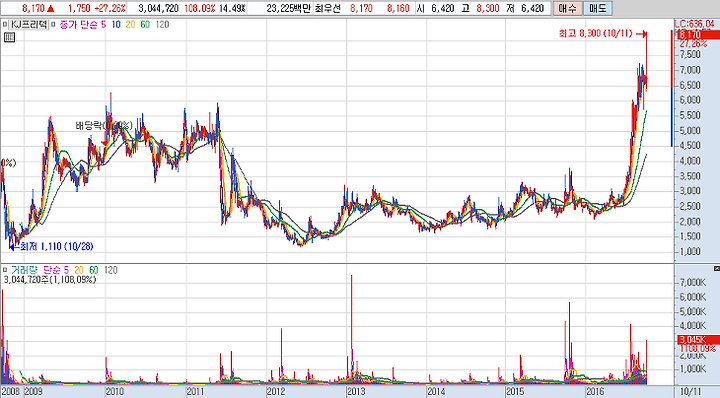Click the red 3,045K volume tag on axis
The image size is (720, 398).
[x=698, y=340]
